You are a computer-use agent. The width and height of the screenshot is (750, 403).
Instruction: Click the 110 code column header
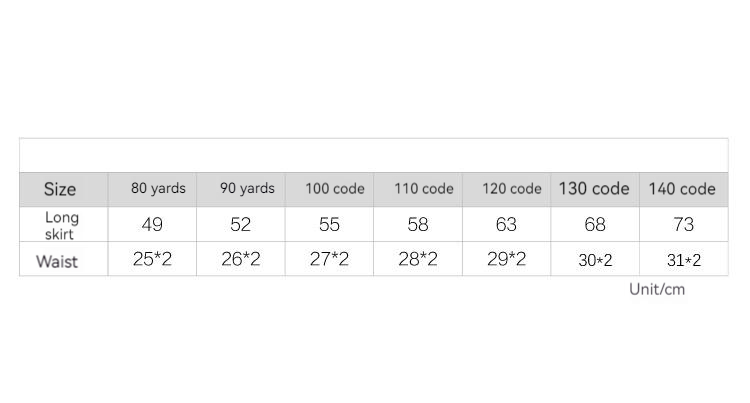point(423,188)
